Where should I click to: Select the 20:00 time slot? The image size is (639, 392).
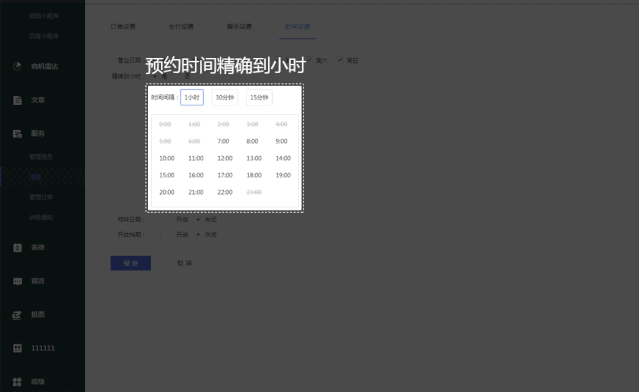coord(167,193)
